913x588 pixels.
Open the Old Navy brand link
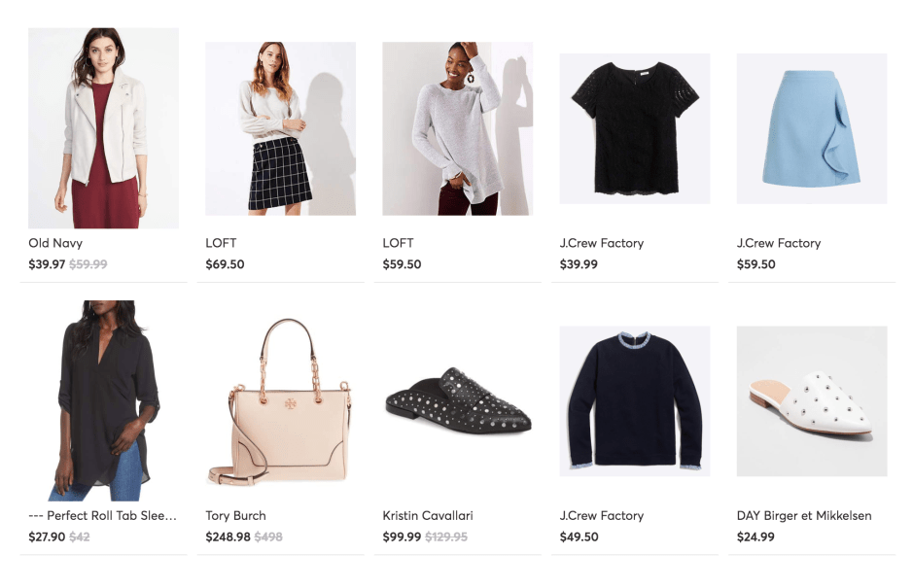coord(55,243)
